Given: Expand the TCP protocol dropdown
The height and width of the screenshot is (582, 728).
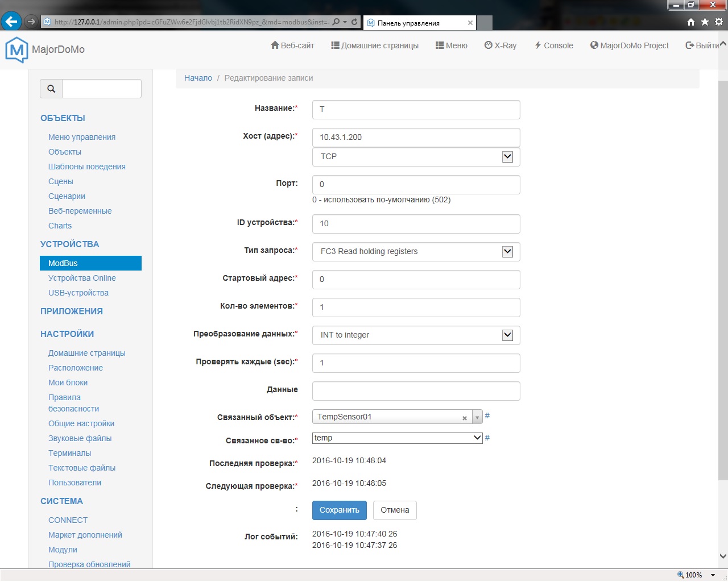Looking at the screenshot, I should 507,157.
